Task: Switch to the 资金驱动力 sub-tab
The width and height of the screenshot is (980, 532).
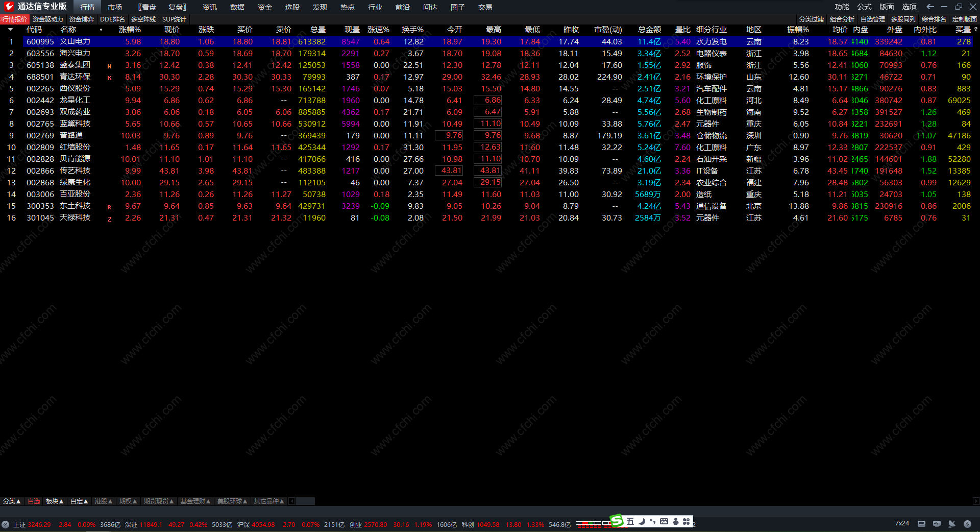Action: coord(48,19)
